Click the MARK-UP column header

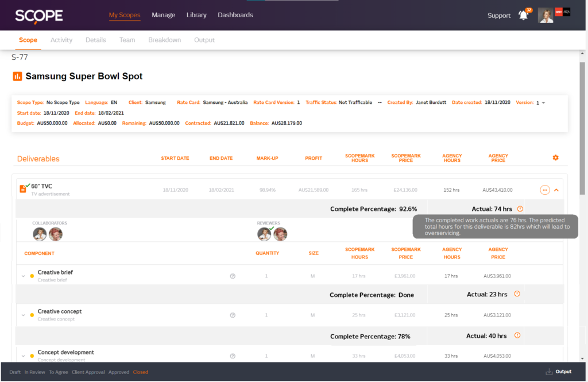tap(268, 159)
